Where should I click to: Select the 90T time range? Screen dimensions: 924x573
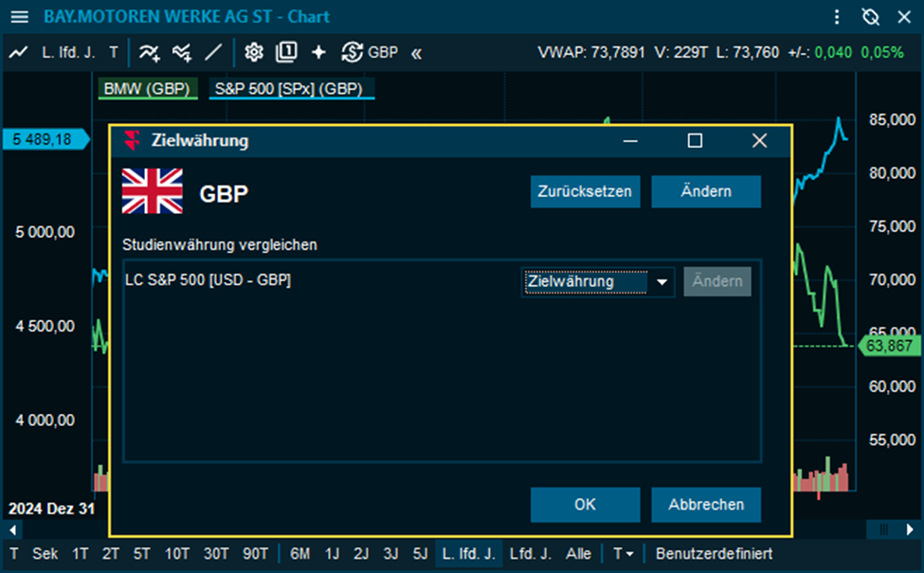coord(255,553)
